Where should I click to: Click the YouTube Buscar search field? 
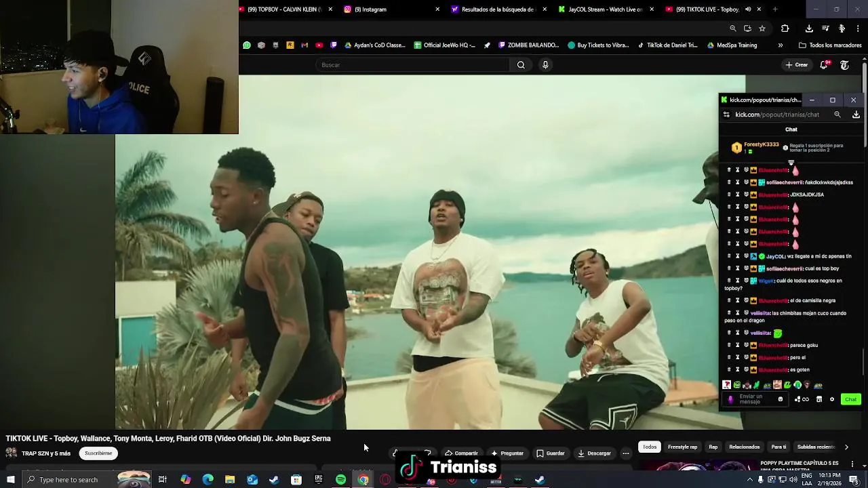(412, 65)
